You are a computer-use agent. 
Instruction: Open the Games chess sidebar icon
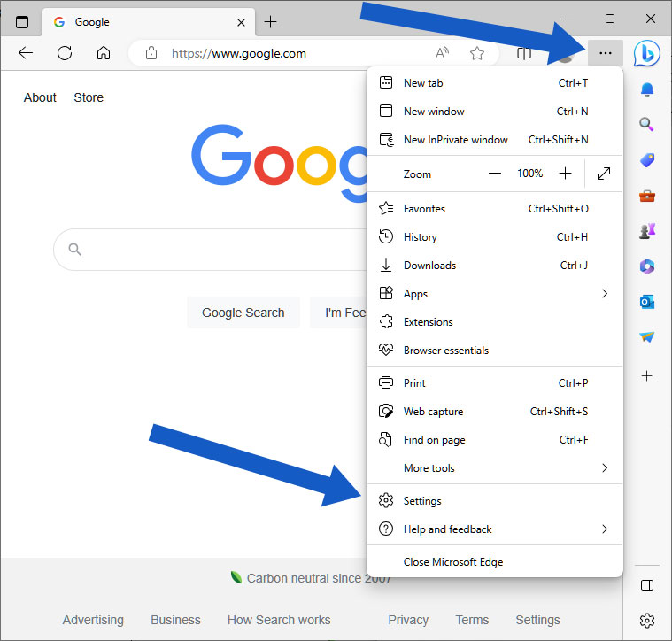click(647, 231)
